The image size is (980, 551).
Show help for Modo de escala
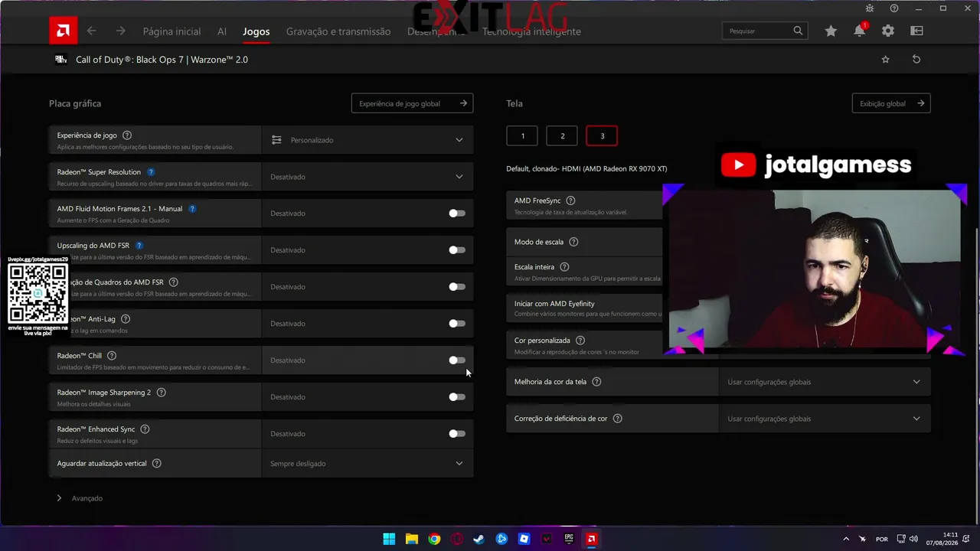pos(573,242)
